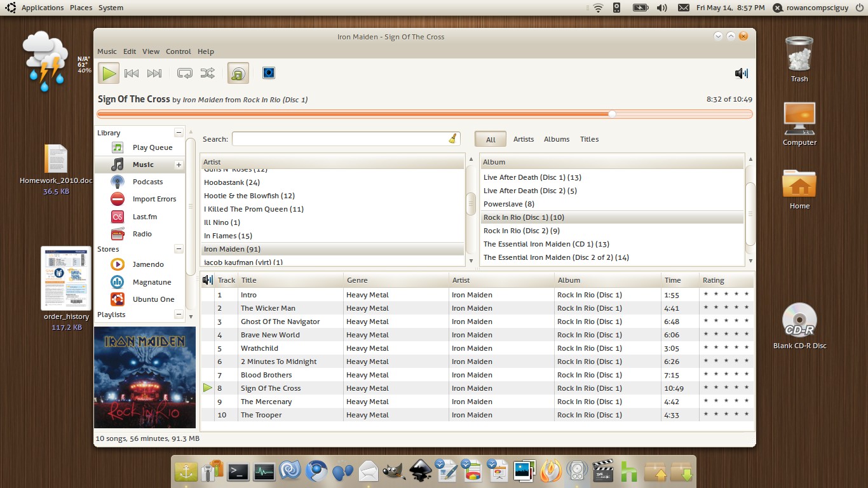
Task: Open the Applications menu in top panel
Action: coord(43,8)
